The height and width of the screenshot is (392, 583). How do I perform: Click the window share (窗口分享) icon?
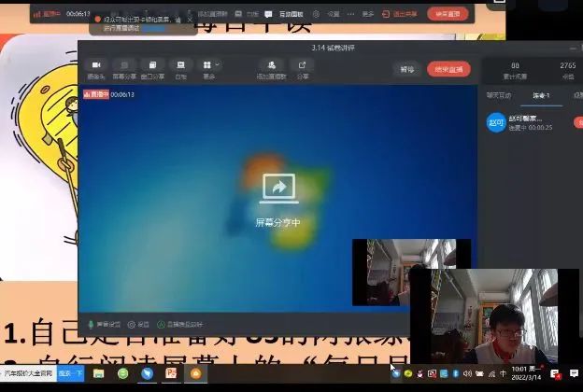click(152, 65)
